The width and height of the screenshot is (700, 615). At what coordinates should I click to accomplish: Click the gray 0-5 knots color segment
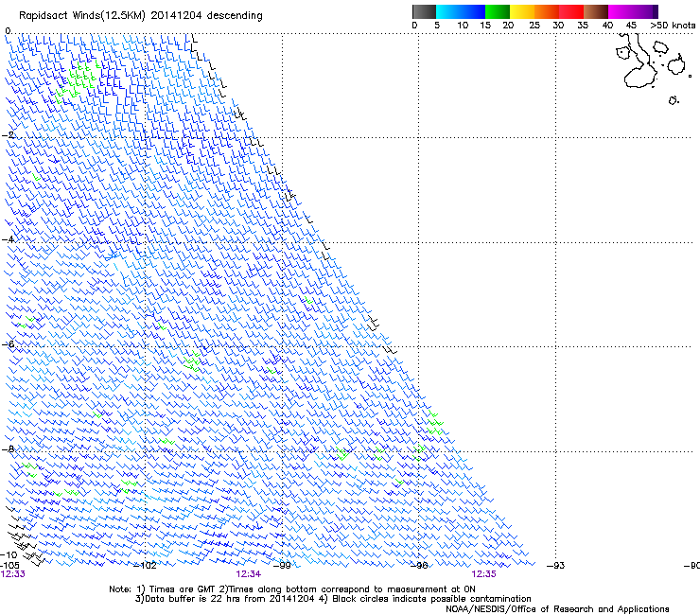tap(424, 11)
